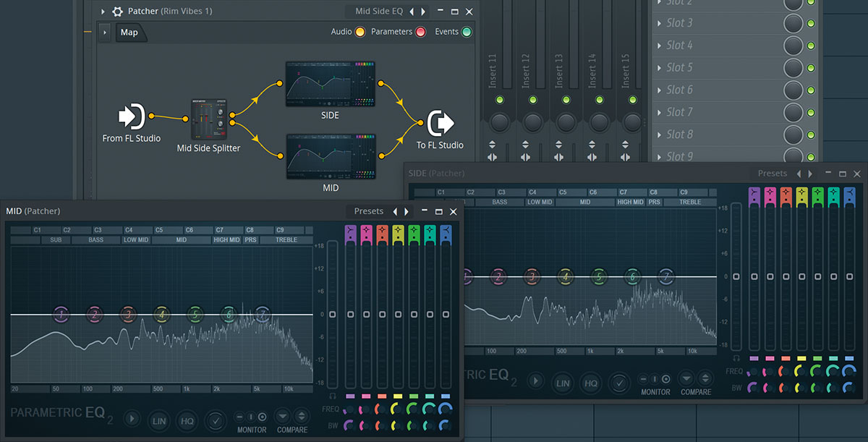This screenshot has width=868, height=442.
Task: Click the purple band color swatch in MID EQ
Action: 351,396
